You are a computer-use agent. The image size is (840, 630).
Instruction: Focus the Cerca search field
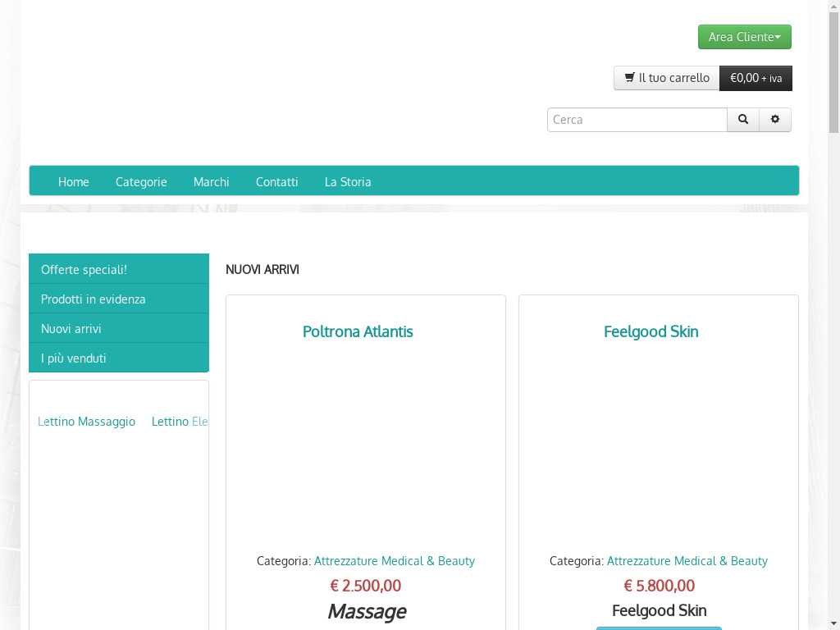click(637, 120)
